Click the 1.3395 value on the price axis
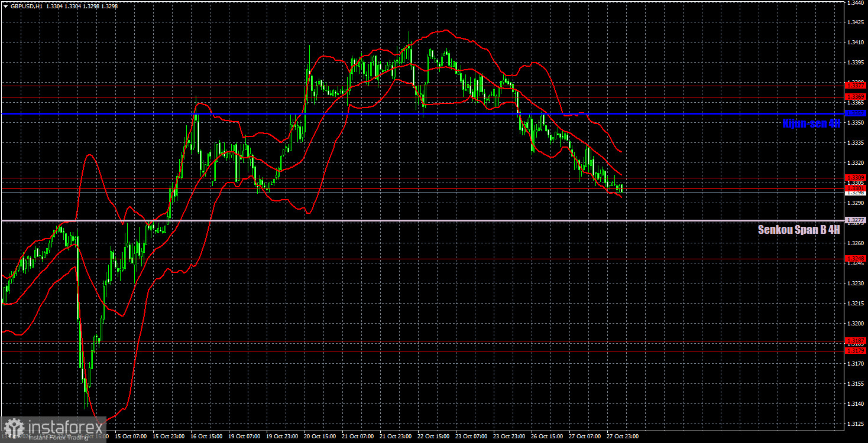The width and height of the screenshot is (868, 443). [856, 63]
